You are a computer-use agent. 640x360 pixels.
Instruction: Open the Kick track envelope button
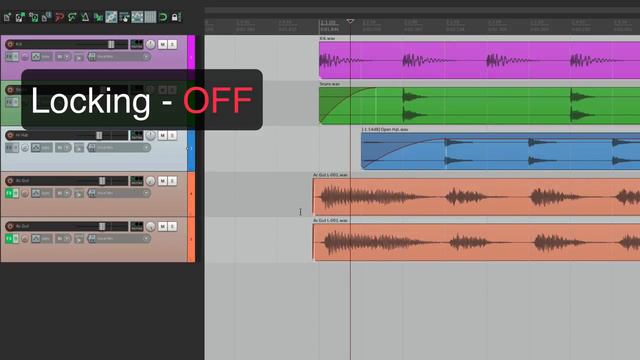click(x=41, y=57)
